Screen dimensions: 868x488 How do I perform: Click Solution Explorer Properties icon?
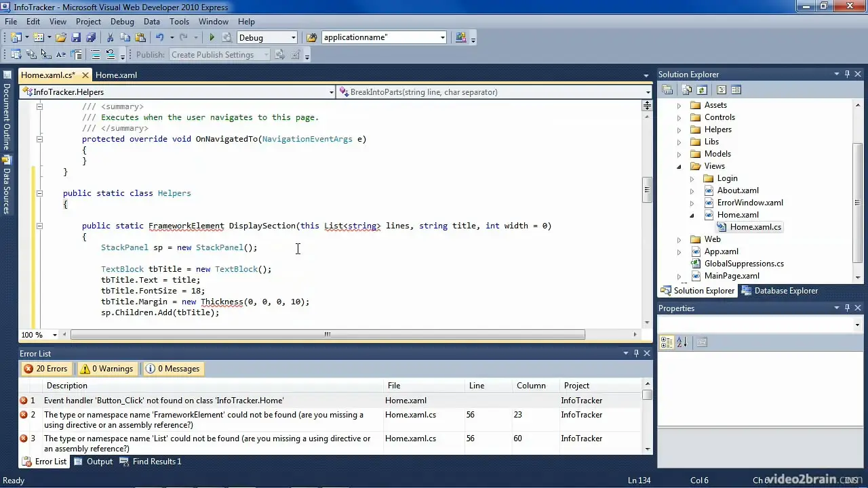tap(667, 89)
